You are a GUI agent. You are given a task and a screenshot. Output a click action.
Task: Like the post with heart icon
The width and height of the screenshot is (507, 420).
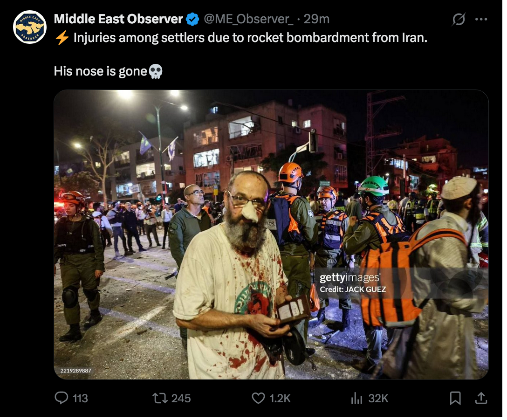(x=258, y=398)
